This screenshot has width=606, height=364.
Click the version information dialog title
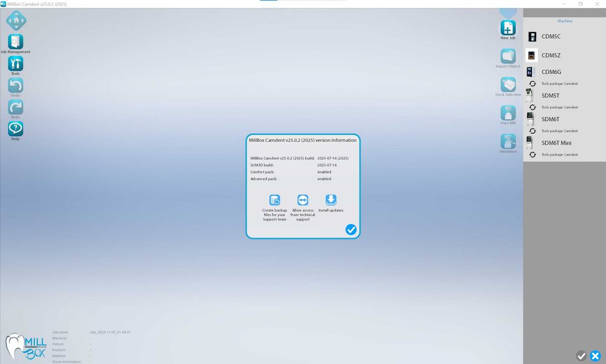pyautogui.click(x=302, y=141)
